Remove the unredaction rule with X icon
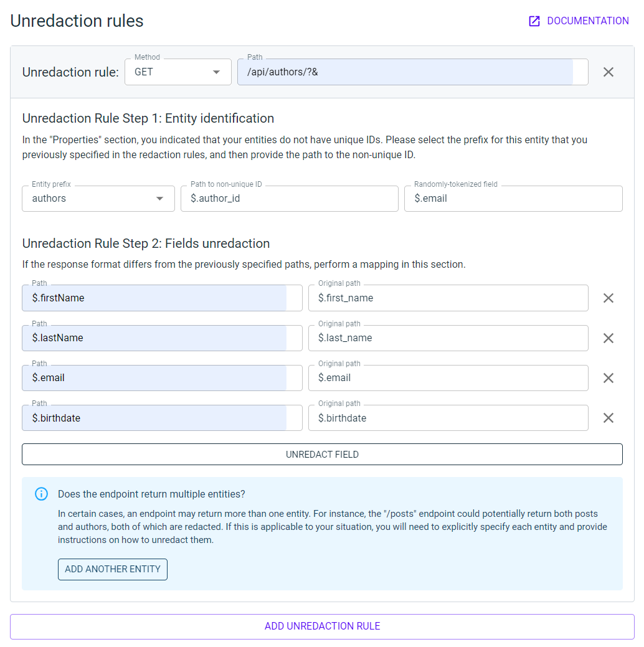This screenshot has height=647, width=644. tap(608, 72)
